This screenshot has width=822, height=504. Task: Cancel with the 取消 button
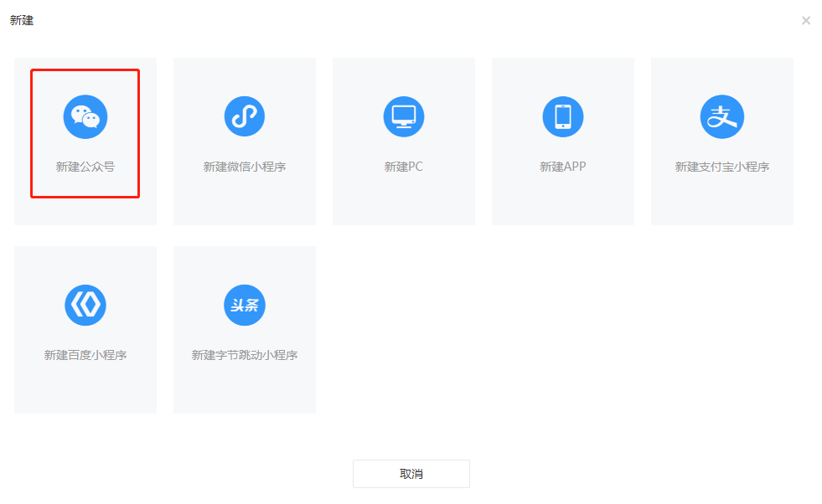(x=411, y=474)
